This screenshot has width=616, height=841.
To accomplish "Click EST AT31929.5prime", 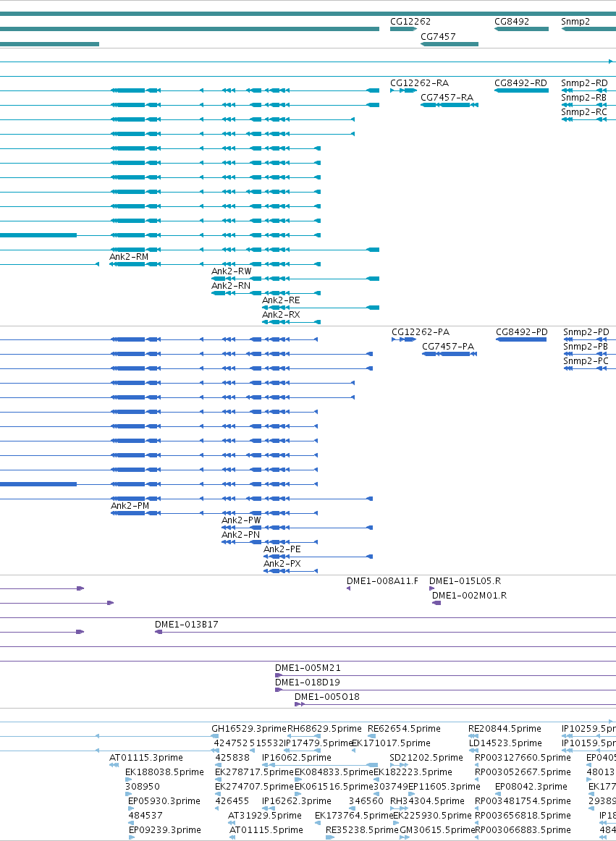I will coord(265,815).
